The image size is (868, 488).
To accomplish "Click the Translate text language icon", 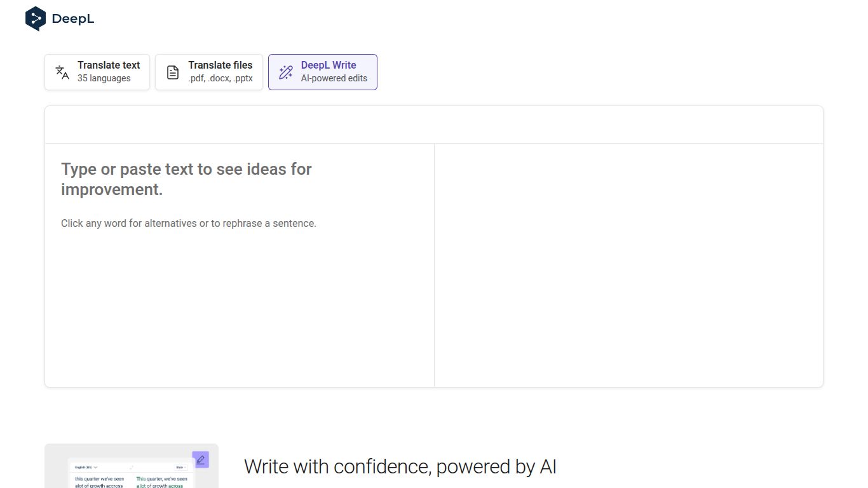I will coord(62,72).
